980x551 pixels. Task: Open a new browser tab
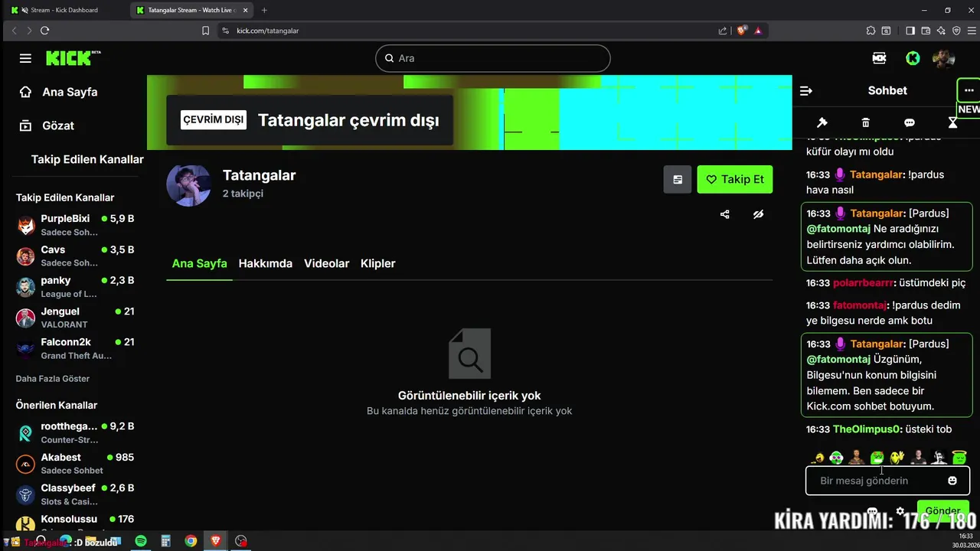(264, 10)
